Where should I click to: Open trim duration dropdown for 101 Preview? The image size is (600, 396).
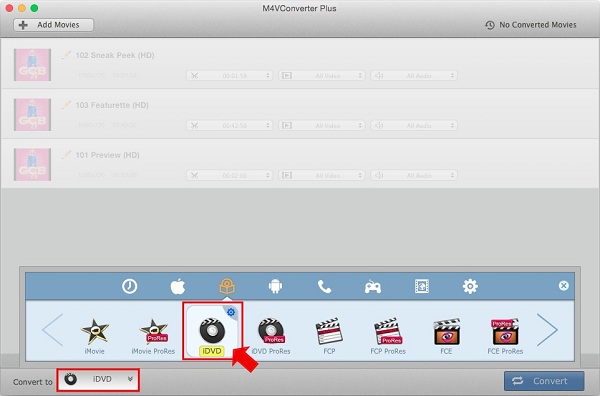pos(230,176)
